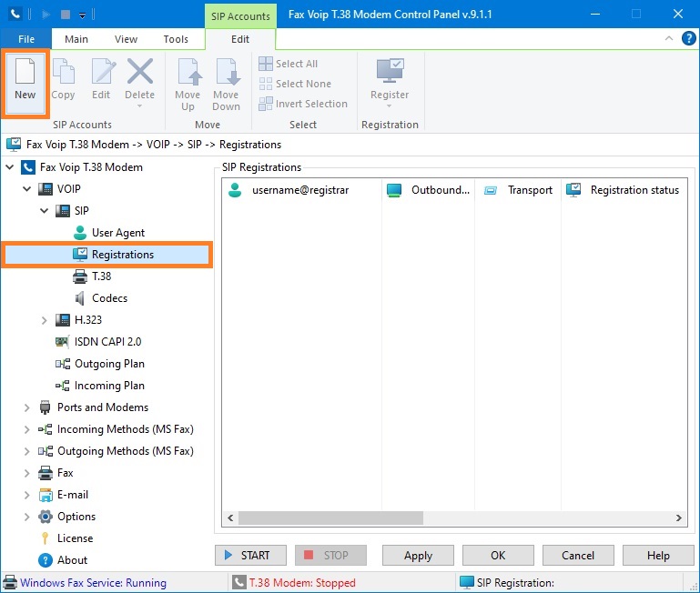Expand the H.323 tree node
This screenshot has width=700, height=593.
[45, 320]
